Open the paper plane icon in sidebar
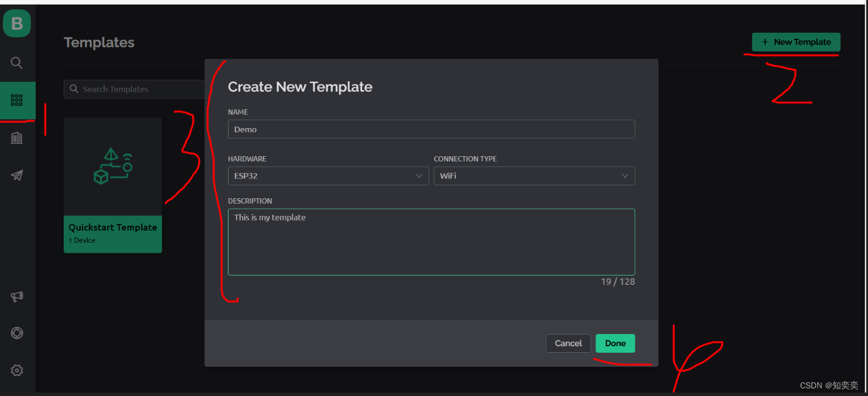868x396 pixels. tap(17, 175)
